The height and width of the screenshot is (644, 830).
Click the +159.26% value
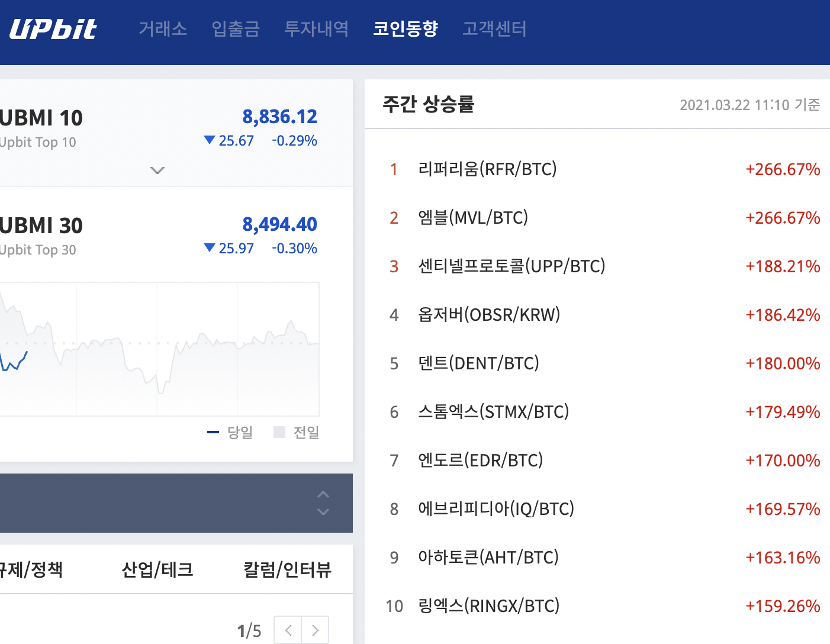pos(783,606)
